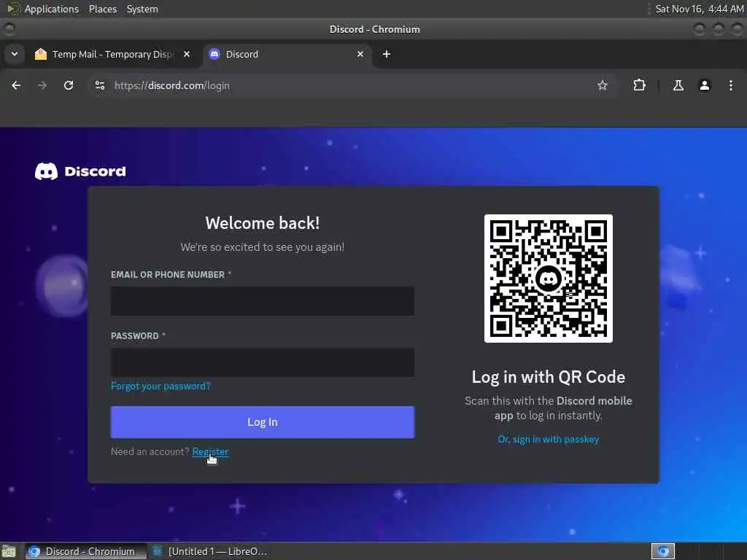This screenshot has height=560, width=747.
Task: Click Forgot your password link
Action: [x=160, y=386]
